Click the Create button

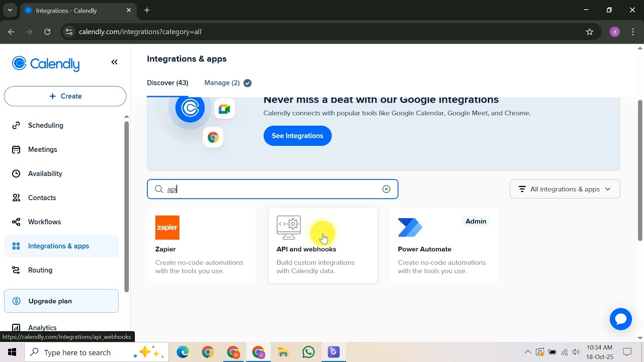[x=65, y=96]
